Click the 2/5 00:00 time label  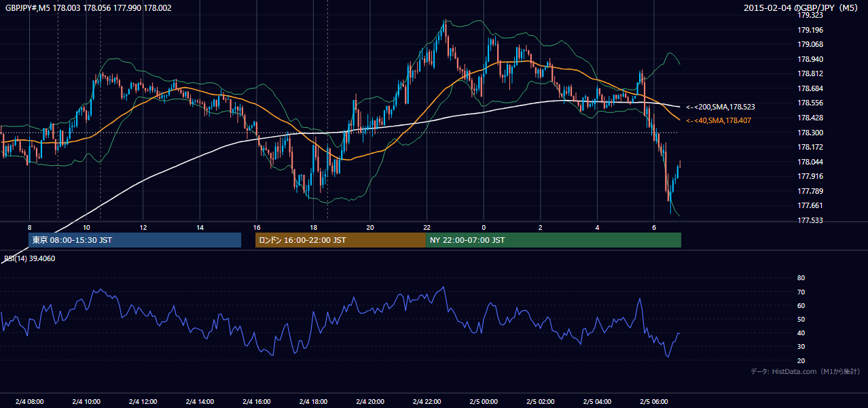[x=484, y=401]
